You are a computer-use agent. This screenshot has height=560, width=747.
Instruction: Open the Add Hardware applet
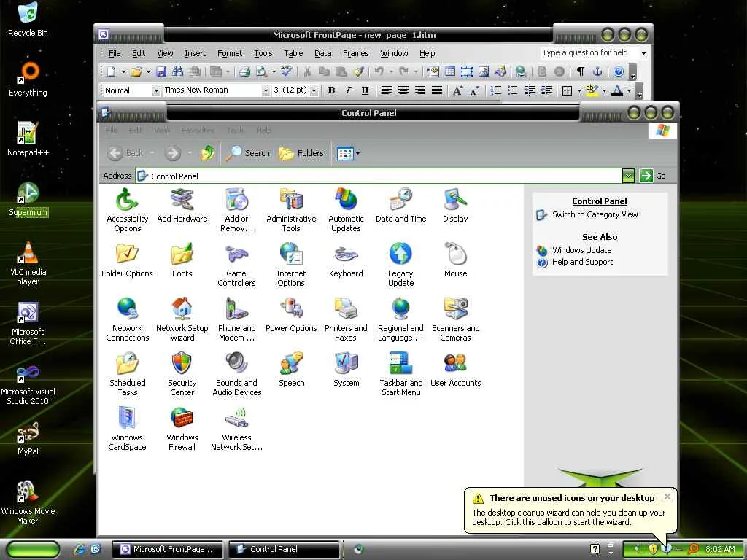(x=182, y=206)
